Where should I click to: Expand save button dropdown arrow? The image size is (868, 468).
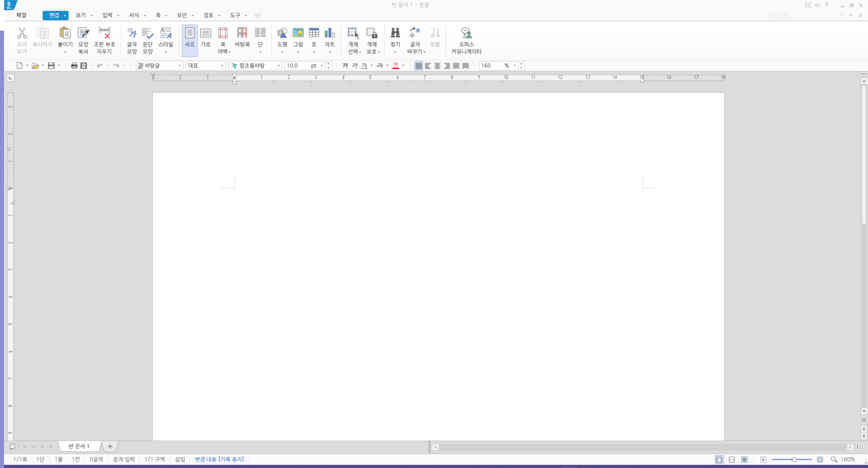click(59, 66)
